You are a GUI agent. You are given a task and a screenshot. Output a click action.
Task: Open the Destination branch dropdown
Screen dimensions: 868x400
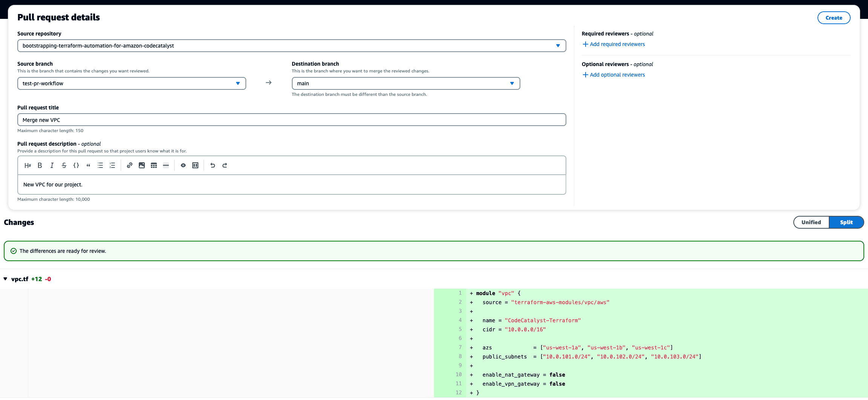[x=406, y=83]
